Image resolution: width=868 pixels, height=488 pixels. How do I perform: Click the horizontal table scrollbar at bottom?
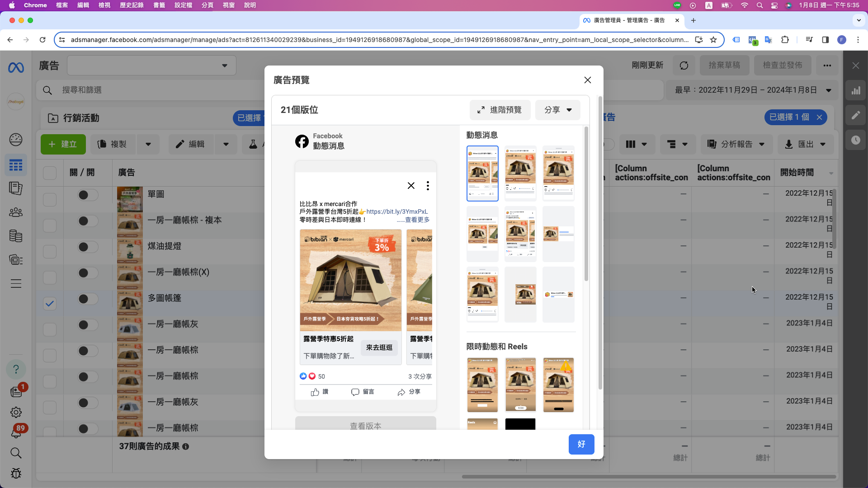[649, 476]
